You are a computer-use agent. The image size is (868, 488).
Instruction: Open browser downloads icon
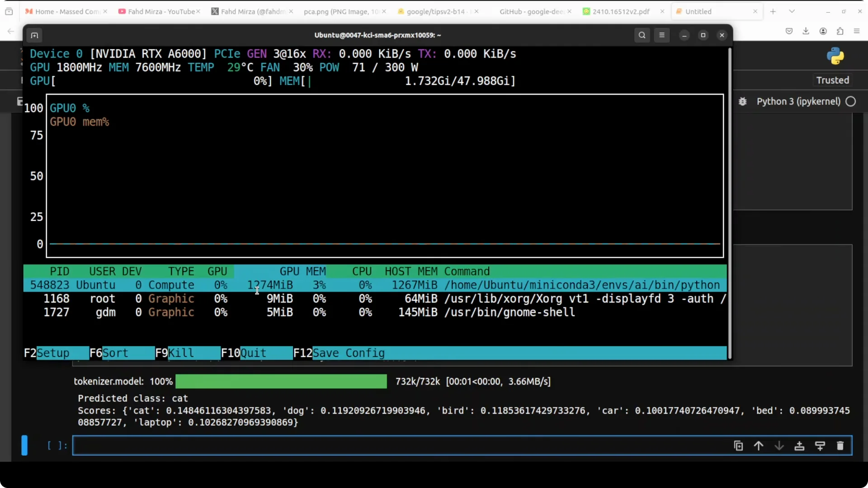click(806, 31)
